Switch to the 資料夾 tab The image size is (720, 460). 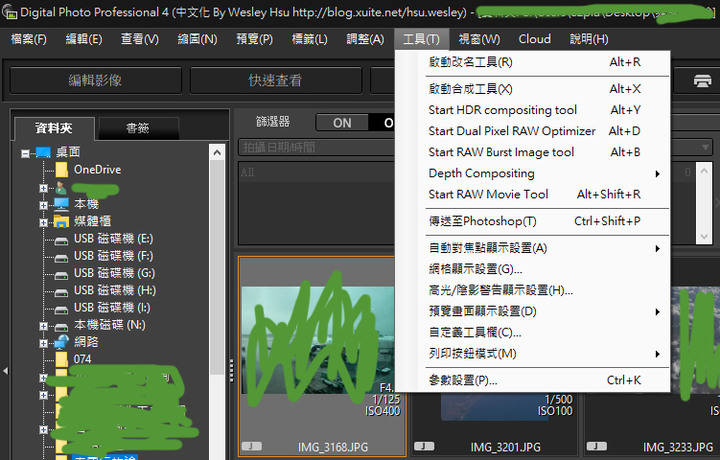coord(54,129)
